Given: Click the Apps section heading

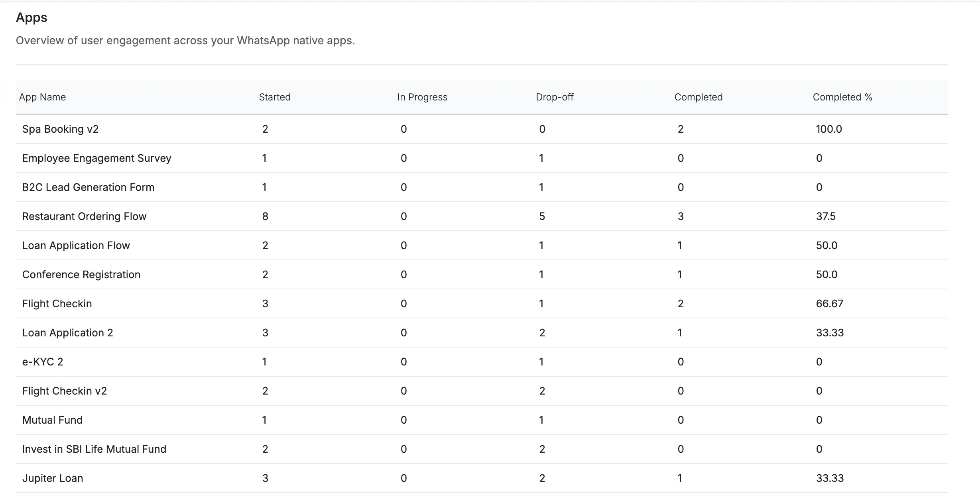Looking at the screenshot, I should click(31, 18).
